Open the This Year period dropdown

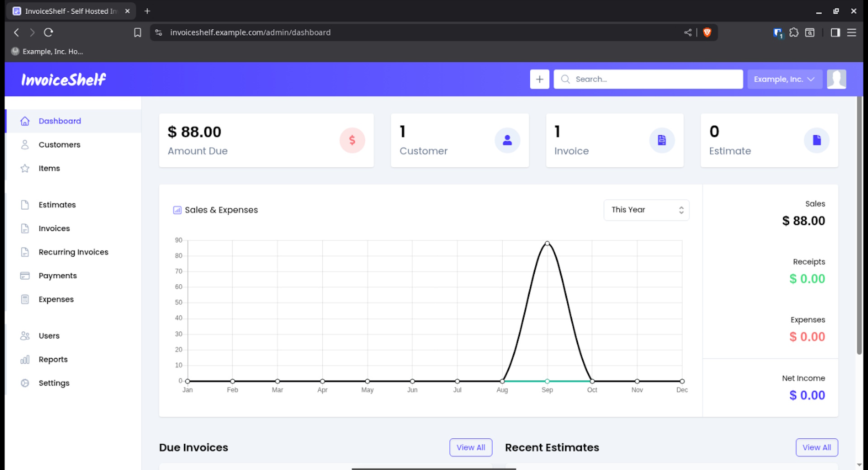[646, 210]
